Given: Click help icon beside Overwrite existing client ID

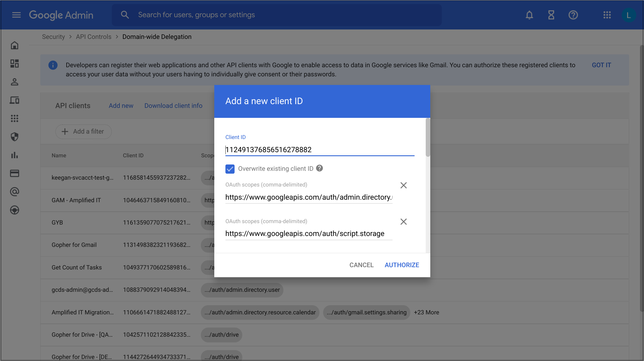Looking at the screenshot, I should [x=319, y=168].
